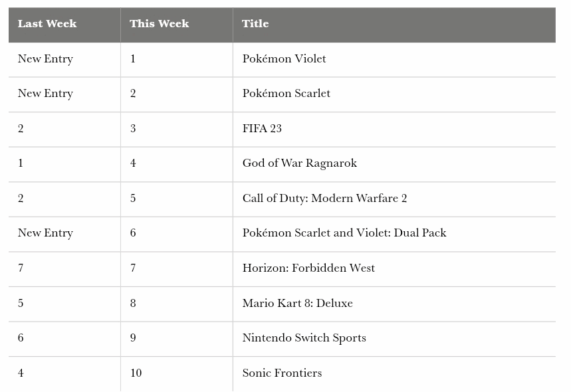Click the Last Week column header
The image size is (571, 392).
64,25
